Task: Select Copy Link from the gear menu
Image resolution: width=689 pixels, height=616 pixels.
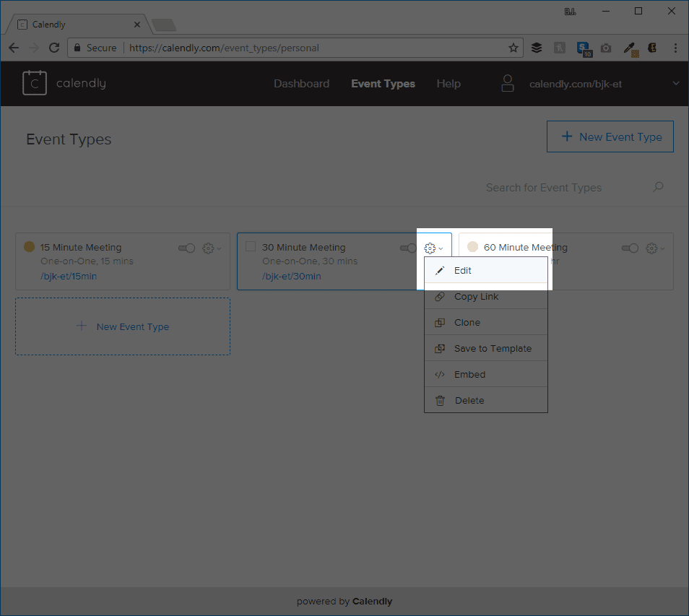Action: coord(486,296)
